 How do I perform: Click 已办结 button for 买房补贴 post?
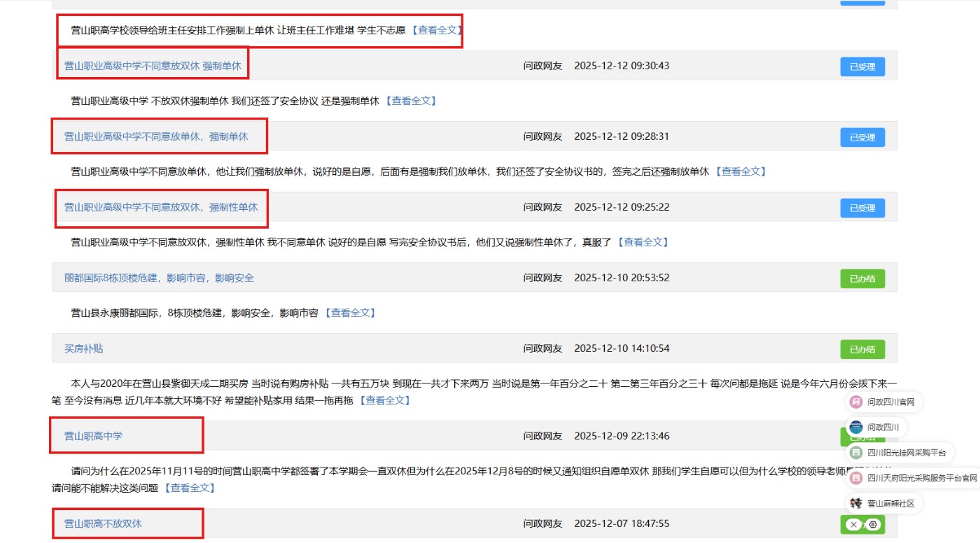coord(862,349)
